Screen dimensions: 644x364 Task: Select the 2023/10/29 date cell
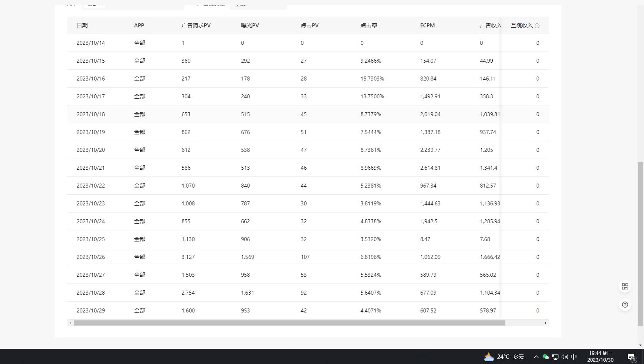(91, 310)
